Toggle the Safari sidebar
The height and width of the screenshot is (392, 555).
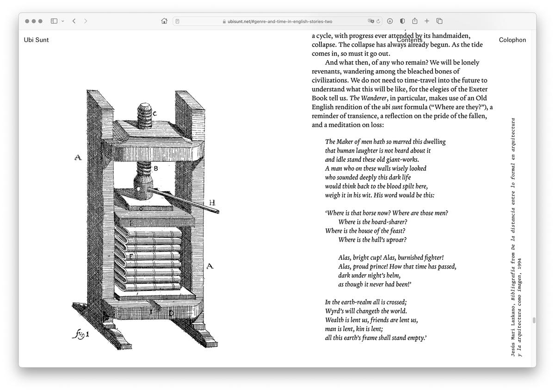click(54, 21)
